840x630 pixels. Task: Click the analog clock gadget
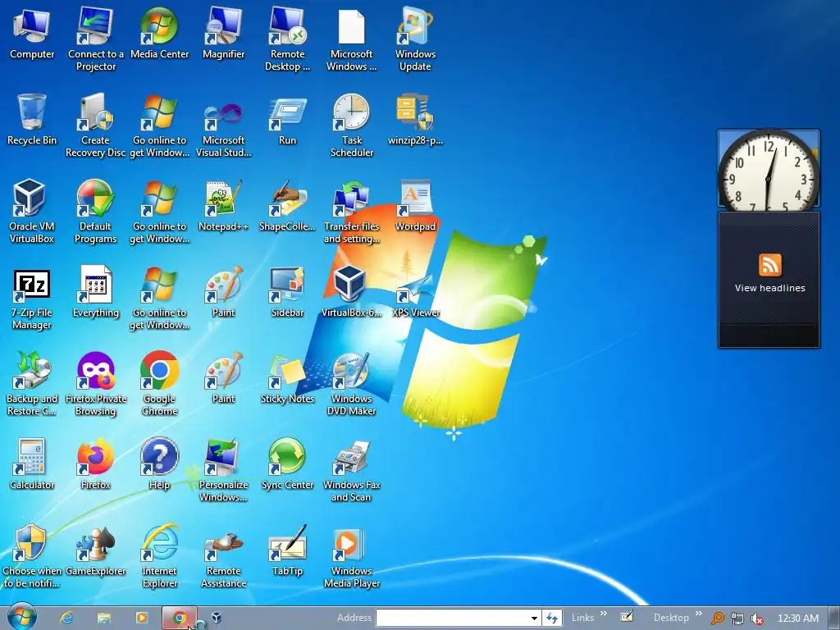(768, 170)
